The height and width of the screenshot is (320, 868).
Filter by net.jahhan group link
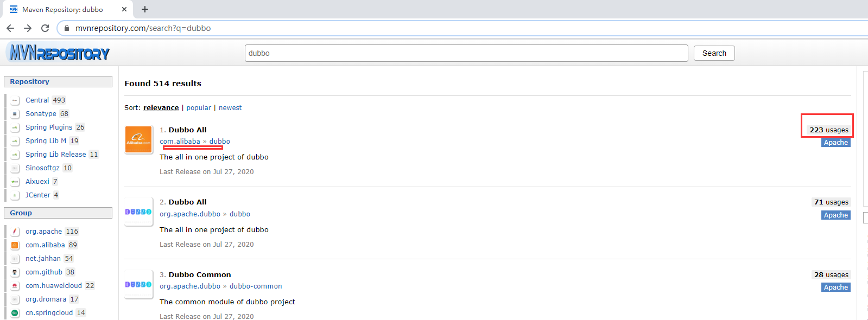[43, 259]
